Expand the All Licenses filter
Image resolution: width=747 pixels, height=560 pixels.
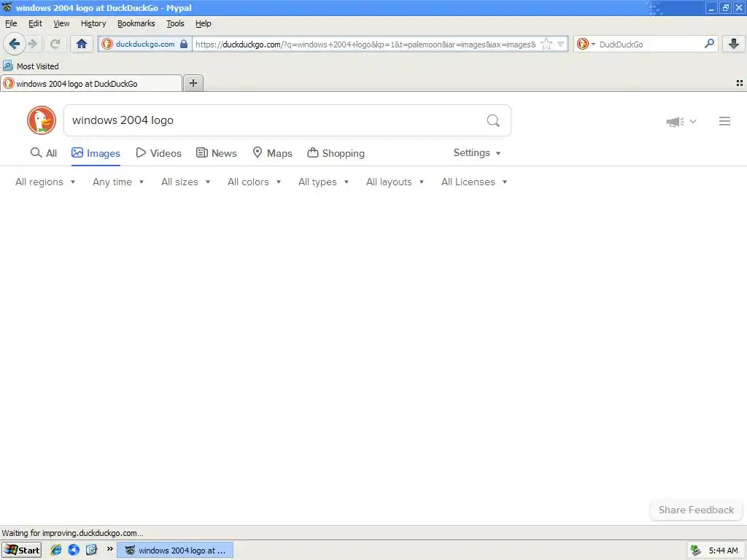474,182
